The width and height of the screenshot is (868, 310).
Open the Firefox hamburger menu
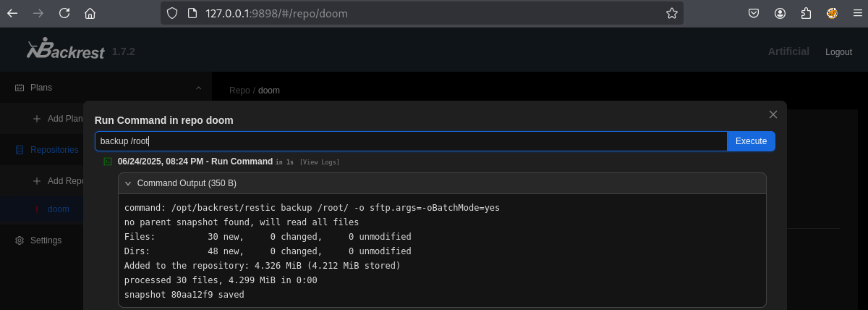(857, 13)
